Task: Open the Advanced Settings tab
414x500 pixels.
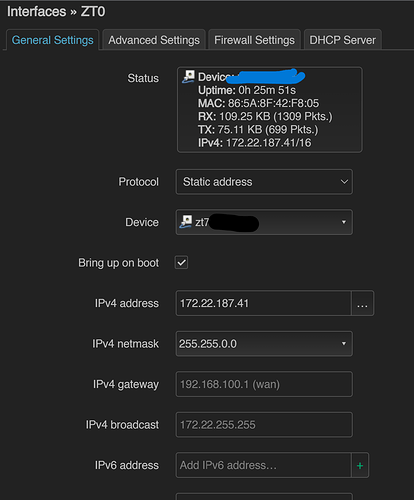Action: (x=154, y=40)
